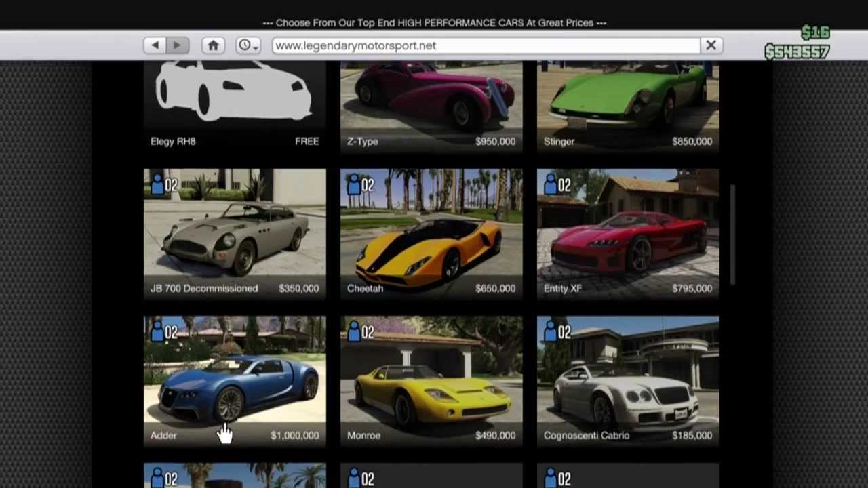The image size is (868, 488).
Task: Click the $850,000 Stinger price
Action: point(692,142)
